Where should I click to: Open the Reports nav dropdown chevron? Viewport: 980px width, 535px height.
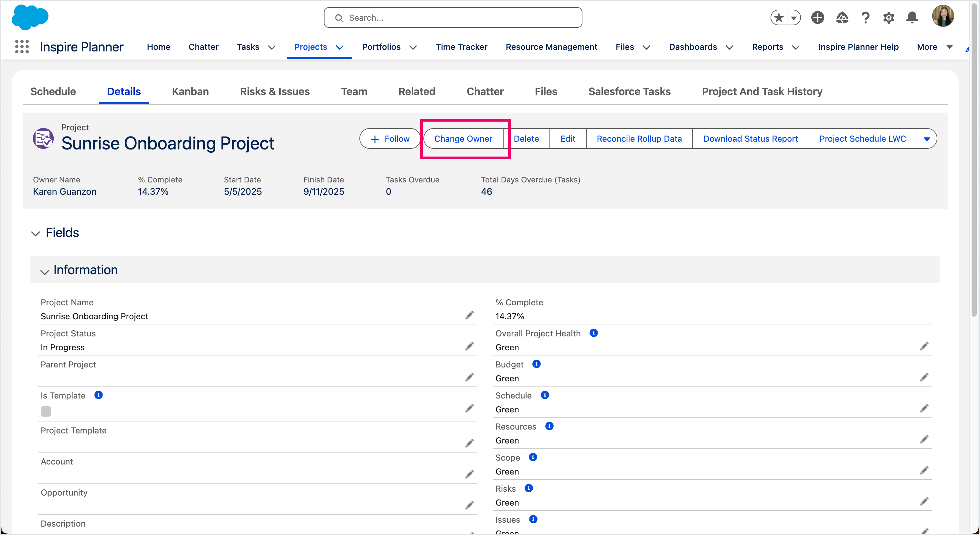(x=795, y=47)
